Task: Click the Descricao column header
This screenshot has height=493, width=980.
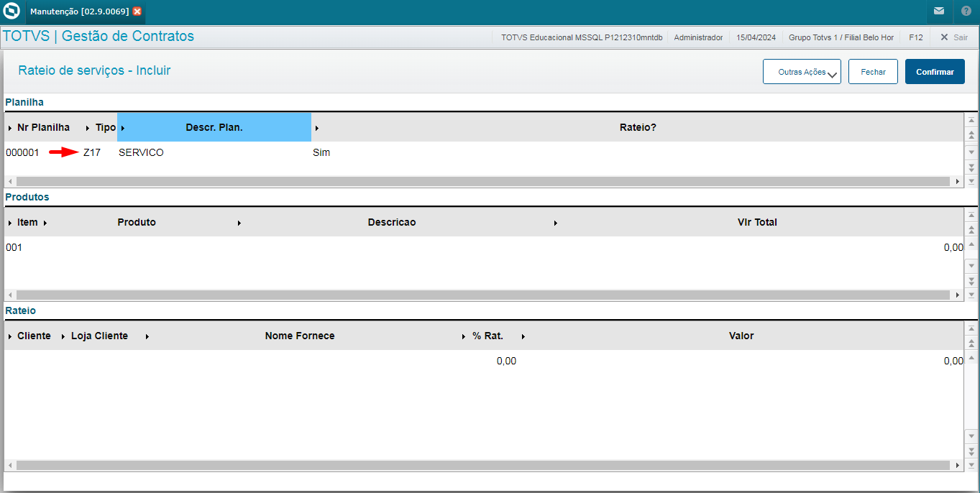Action: [392, 222]
